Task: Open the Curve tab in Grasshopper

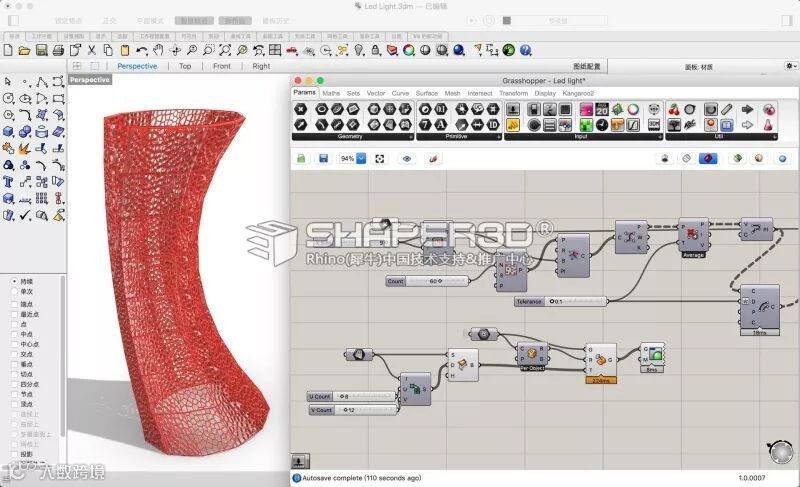Action: pyautogui.click(x=401, y=93)
